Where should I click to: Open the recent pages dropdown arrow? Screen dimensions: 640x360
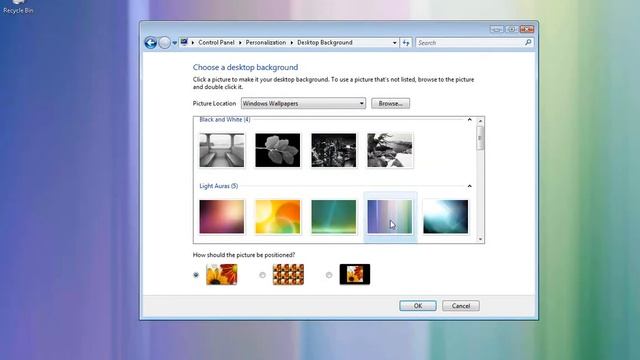[175, 43]
